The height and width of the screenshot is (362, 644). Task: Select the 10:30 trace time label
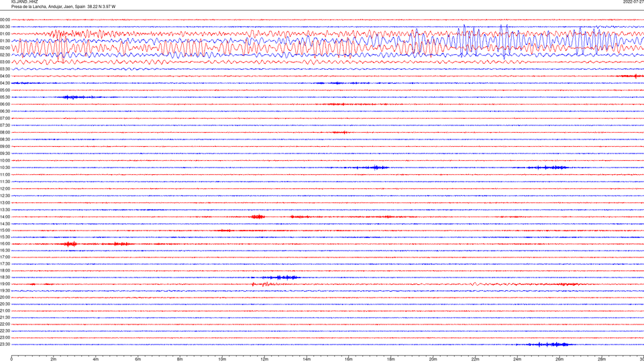[x=5, y=168]
